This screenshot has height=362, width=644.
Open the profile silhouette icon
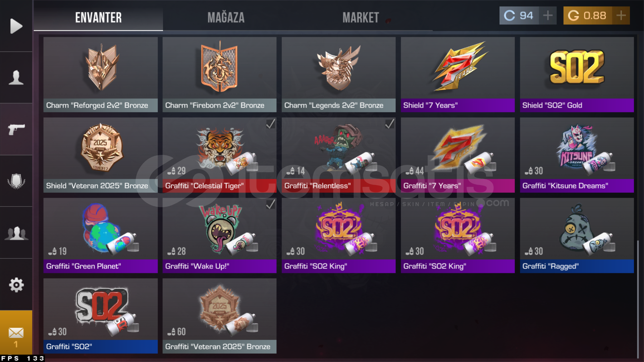coord(16,77)
